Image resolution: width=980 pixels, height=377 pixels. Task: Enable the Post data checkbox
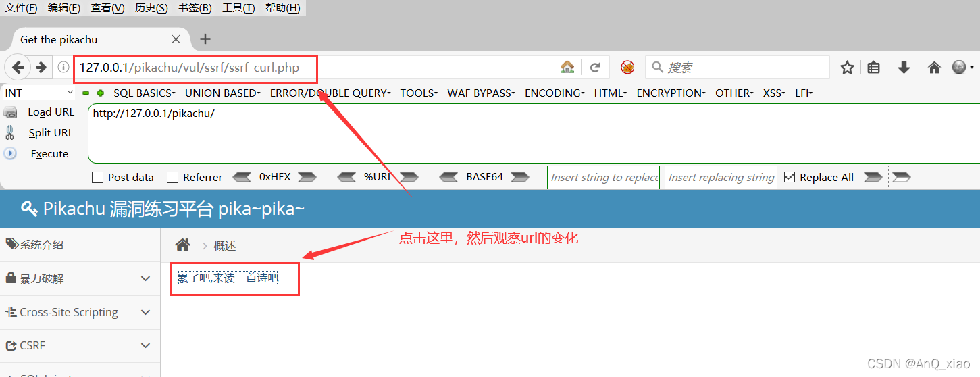pyautogui.click(x=97, y=177)
